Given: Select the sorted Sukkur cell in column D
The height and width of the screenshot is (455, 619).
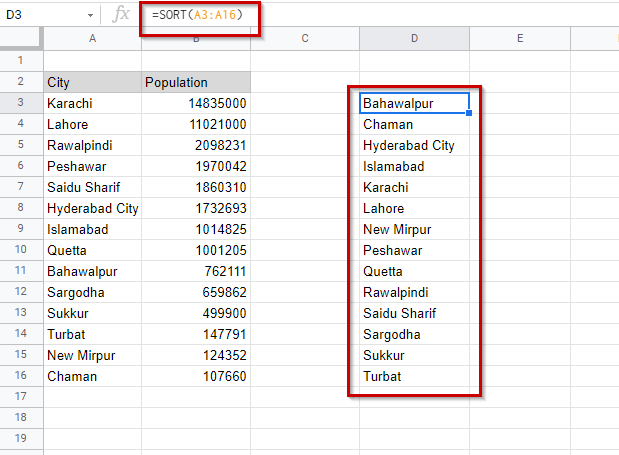Looking at the screenshot, I should [414, 355].
